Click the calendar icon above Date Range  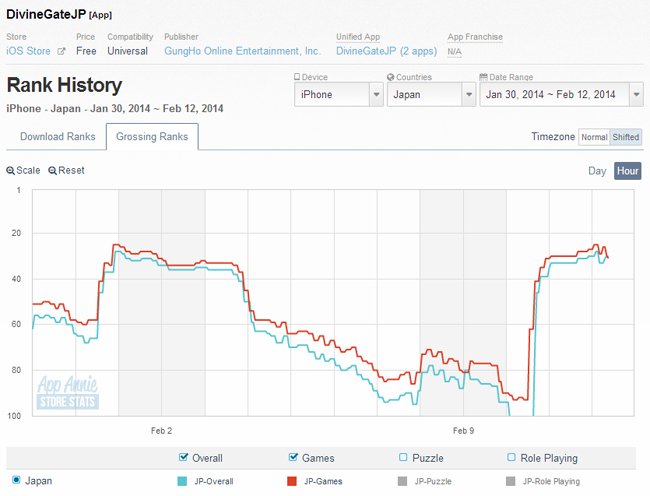(x=484, y=77)
